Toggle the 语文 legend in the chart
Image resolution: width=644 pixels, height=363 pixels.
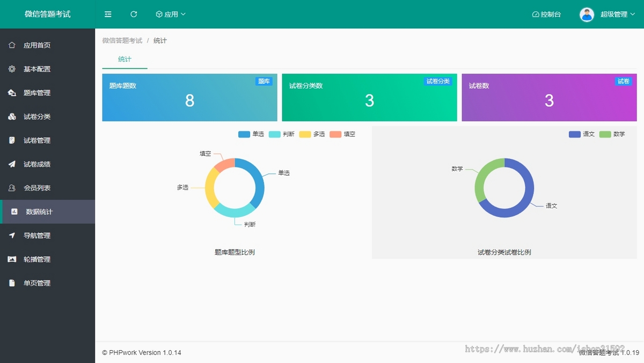(582, 134)
